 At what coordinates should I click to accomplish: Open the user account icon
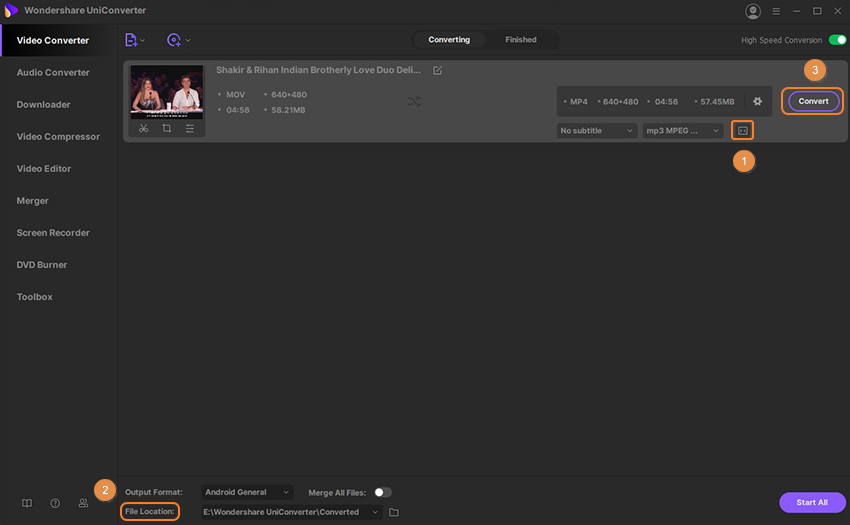click(752, 11)
